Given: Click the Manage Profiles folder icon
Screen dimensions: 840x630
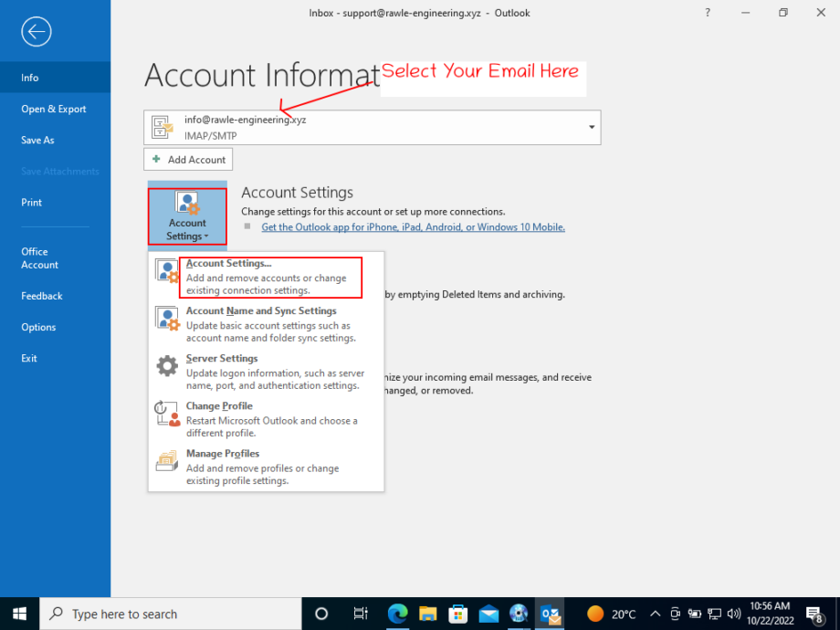Looking at the screenshot, I should pos(167,461).
